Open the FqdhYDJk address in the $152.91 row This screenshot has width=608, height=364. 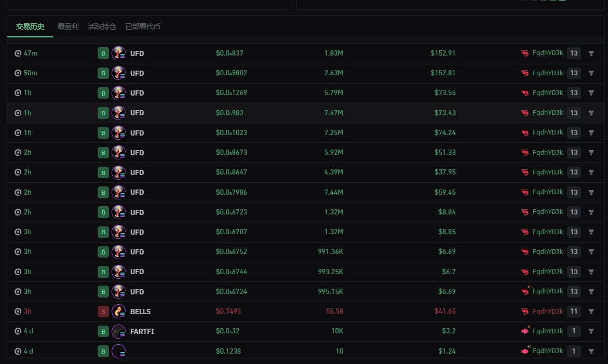click(x=547, y=53)
